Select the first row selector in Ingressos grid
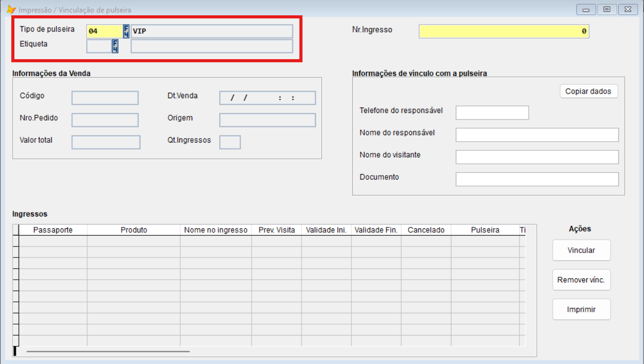644x364 pixels. point(16,241)
